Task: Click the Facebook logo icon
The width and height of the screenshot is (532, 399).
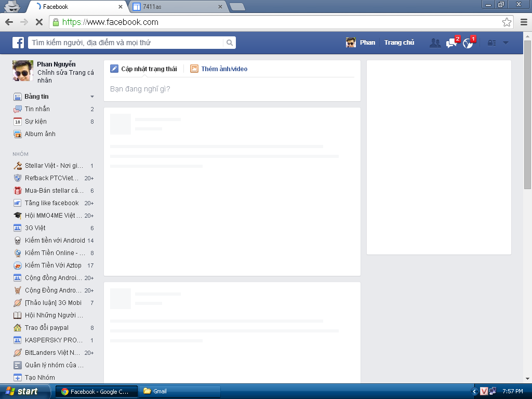Action: [18, 43]
